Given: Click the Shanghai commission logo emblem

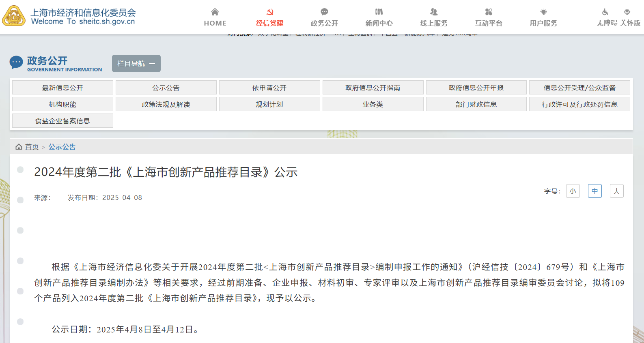Looking at the screenshot, I should pyautogui.click(x=14, y=16).
